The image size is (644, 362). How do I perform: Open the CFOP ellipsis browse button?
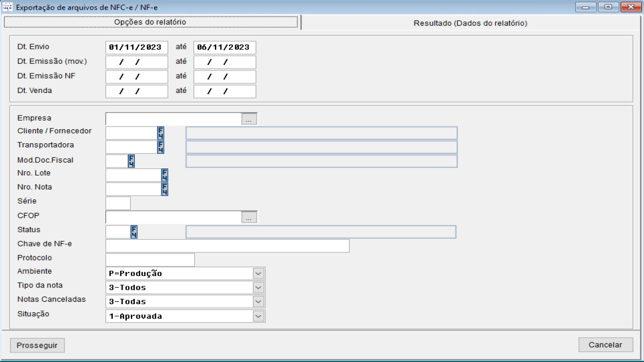249,217
